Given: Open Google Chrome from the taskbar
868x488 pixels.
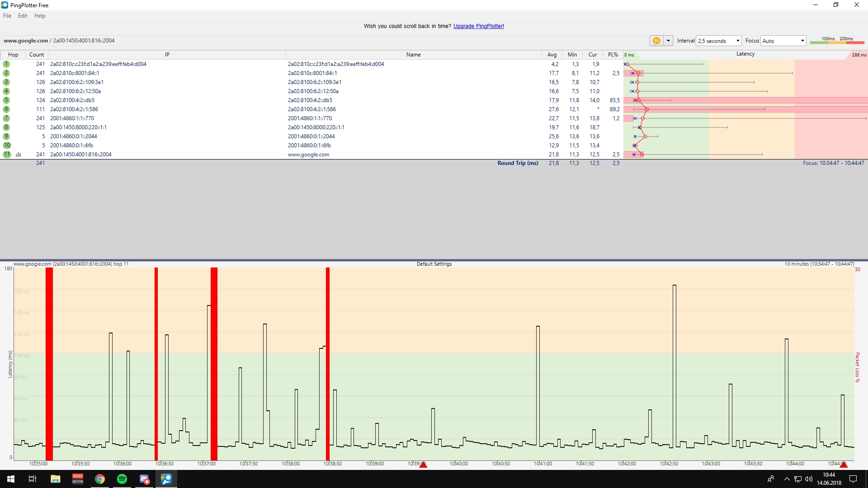Looking at the screenshot, I should pyautogui.click(x=100, y=479).
